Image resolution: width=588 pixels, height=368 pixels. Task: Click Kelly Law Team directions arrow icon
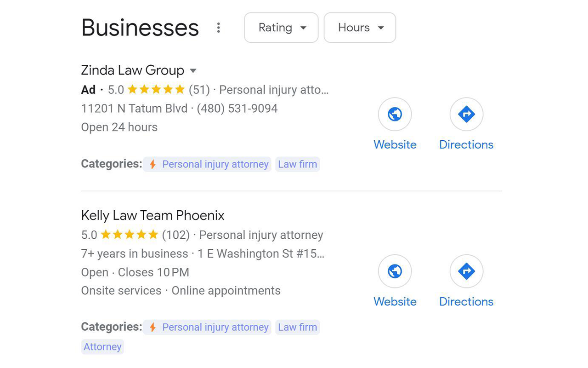[466, 271]
